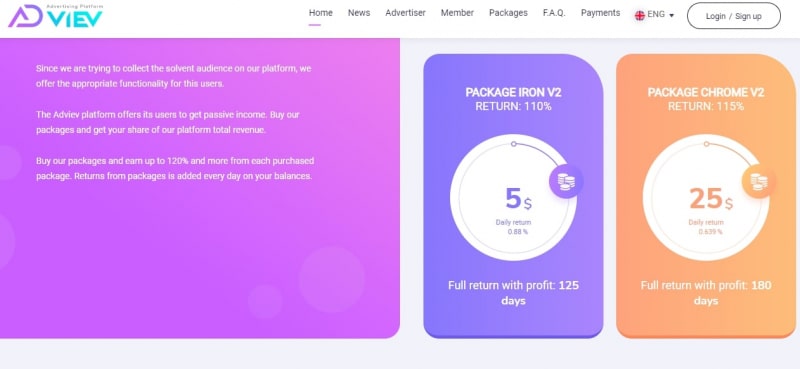
Task: Open the Advertiser section
Action: [405, 13]
